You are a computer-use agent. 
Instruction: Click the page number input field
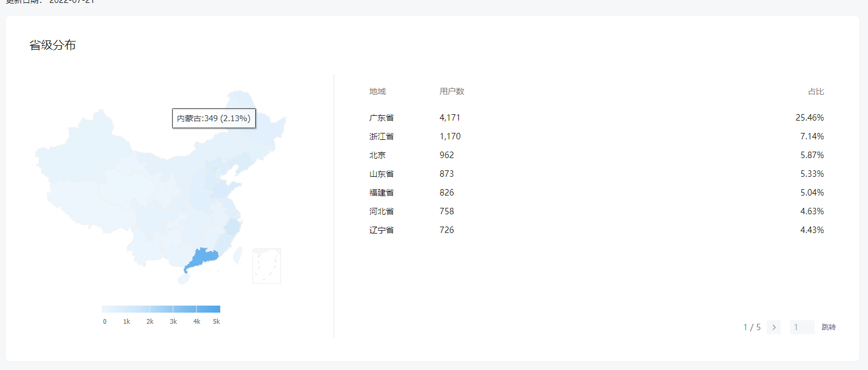point(802,327)
